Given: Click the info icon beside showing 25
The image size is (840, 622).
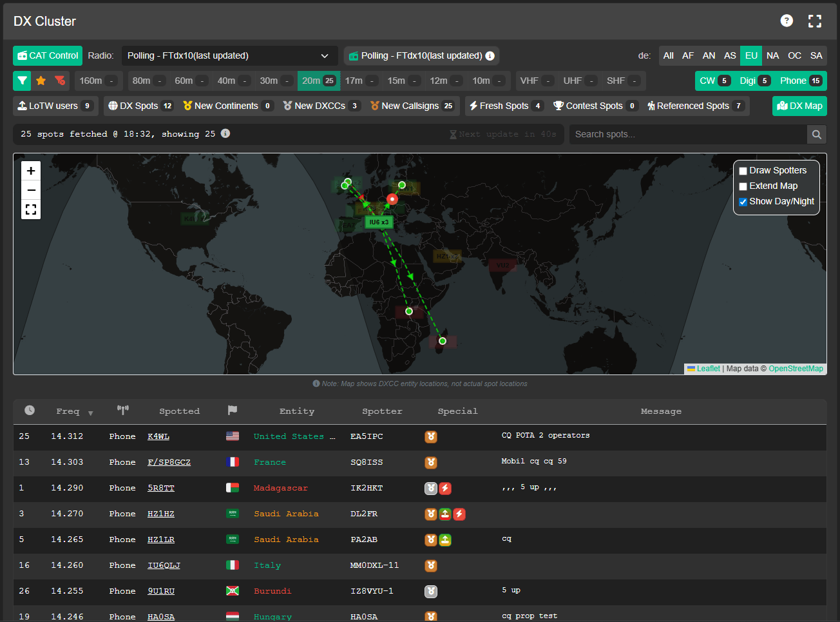Looking at the screenshot, I should (225, 133).
